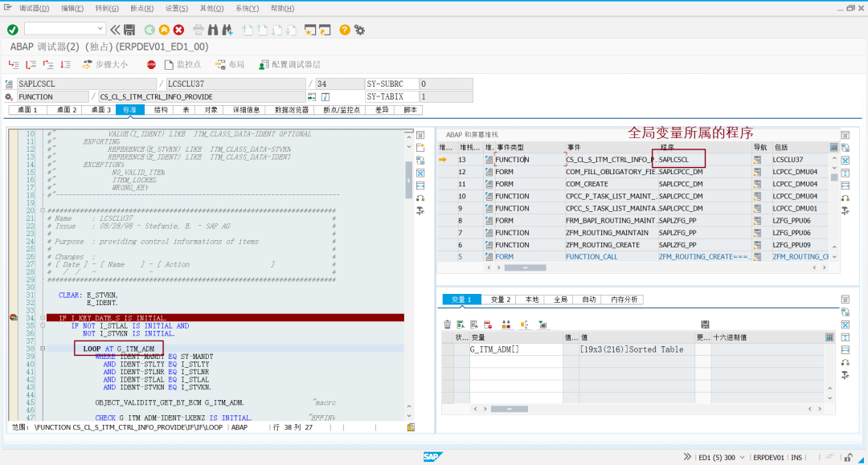Select the row selector left of G_ITM_ADM[]
Screen dimensions: 868x465
pyautogui.click(x=448, y=349)
